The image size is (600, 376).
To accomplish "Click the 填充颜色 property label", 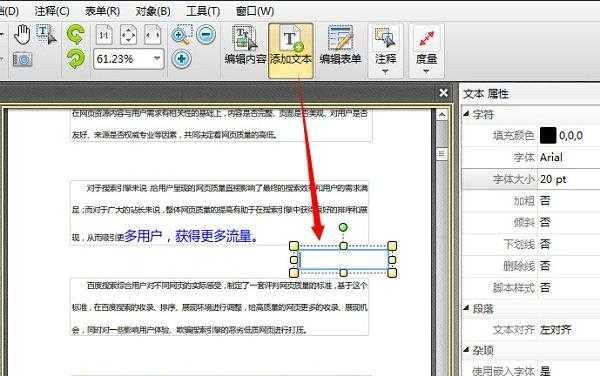I will coord(514,135).
